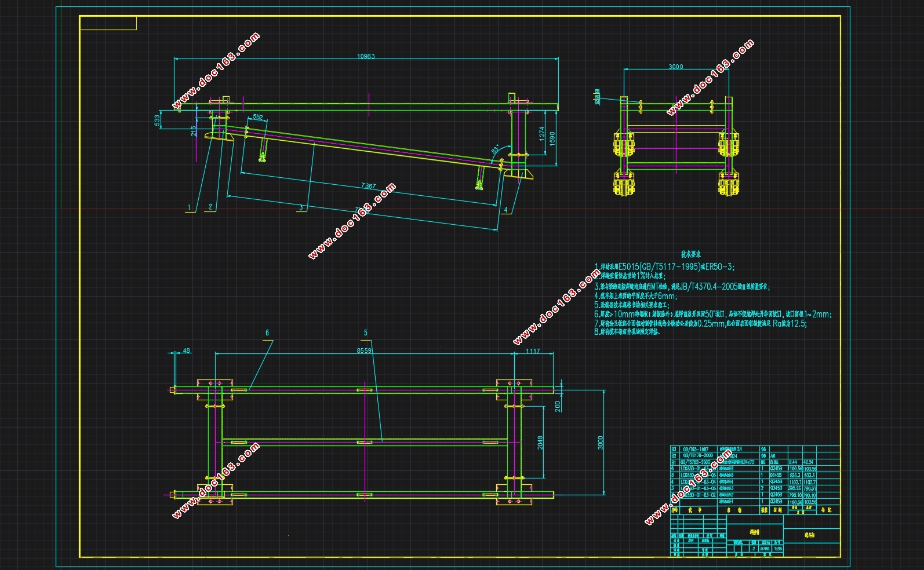Select note 3 referencing JB/T4370.4-2005
Screen dimensions: 924x570
682,286
